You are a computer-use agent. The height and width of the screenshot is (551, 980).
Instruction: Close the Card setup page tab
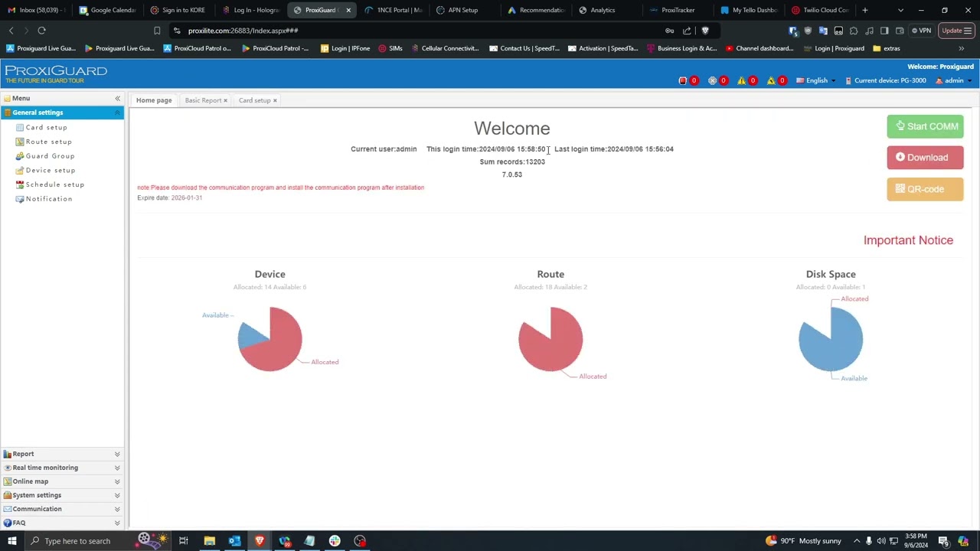pyautogui.click(x=275, y=100)
